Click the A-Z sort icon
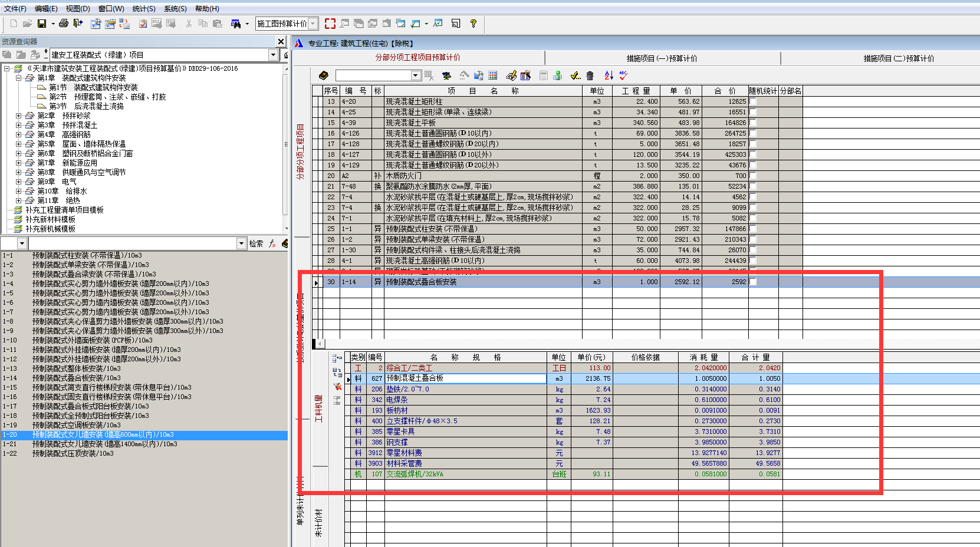 [609, 75]
